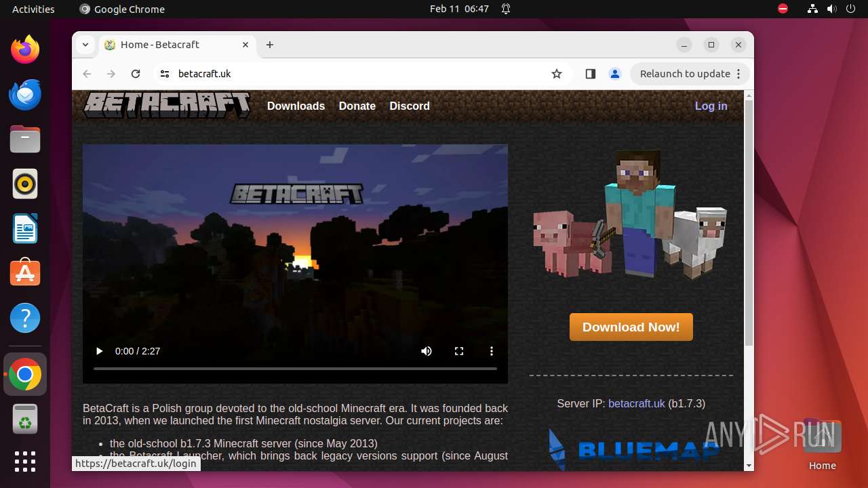Open the notification bell in top bar
This screenshot has height=488, width=868.
pyautogui.click(x=506, y=9)
